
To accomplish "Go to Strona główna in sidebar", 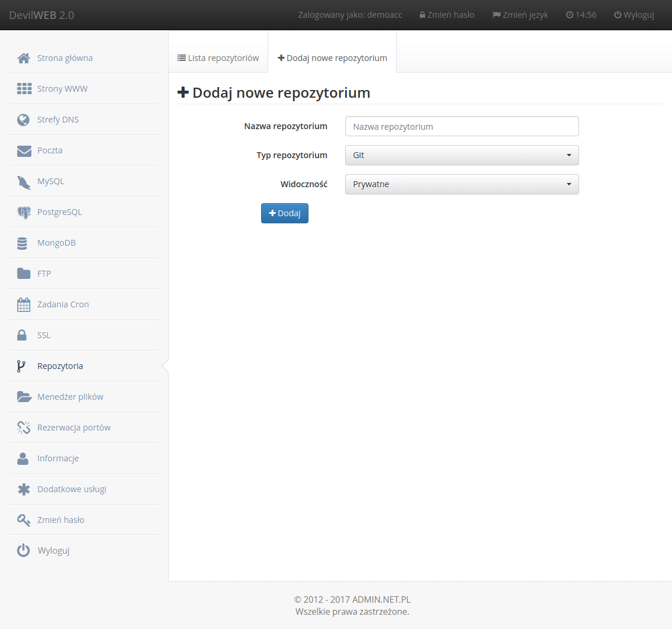I will coord(65,58).
